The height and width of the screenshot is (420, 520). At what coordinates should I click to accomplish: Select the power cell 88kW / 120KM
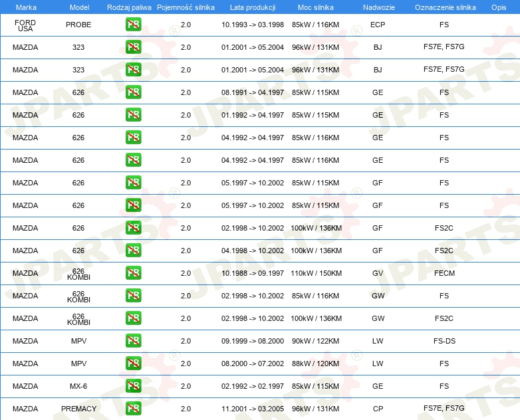pyautogui.click(x=315, y=364)
